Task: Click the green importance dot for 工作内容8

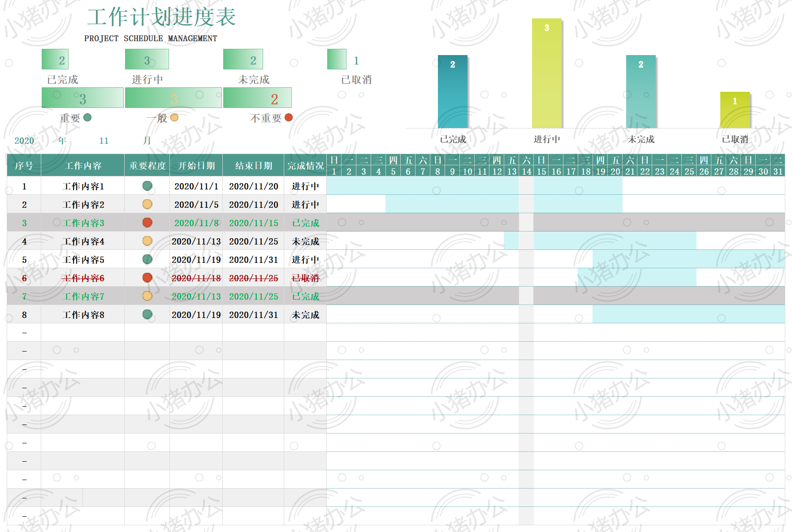Action: point(147,314)
